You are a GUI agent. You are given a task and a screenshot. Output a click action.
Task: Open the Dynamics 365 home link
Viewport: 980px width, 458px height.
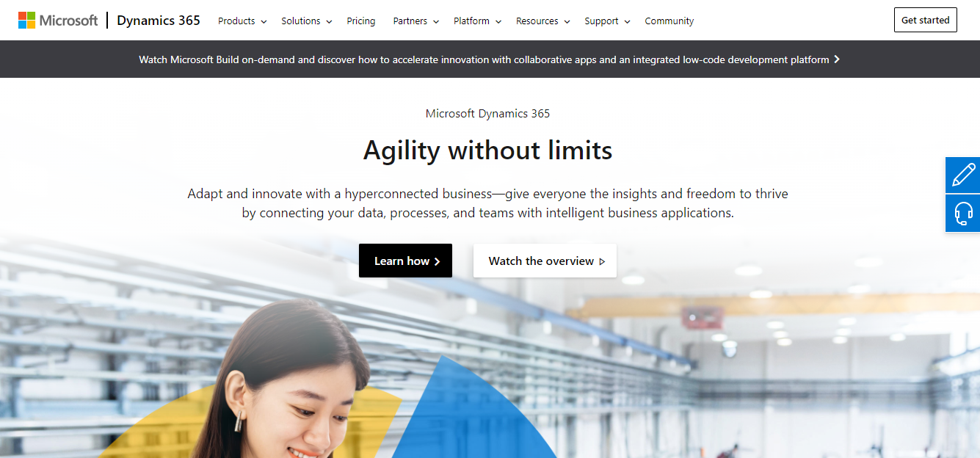click(x=159, y=21)
